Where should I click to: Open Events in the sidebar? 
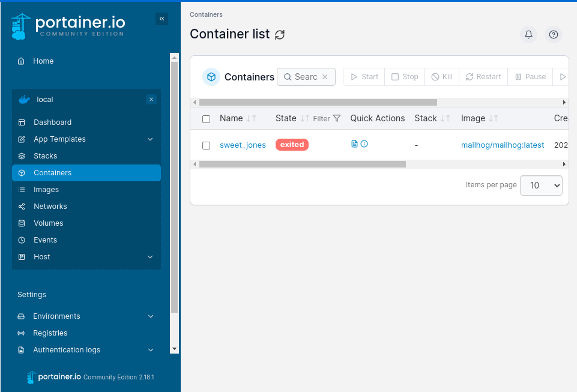[x=86, y=240]
